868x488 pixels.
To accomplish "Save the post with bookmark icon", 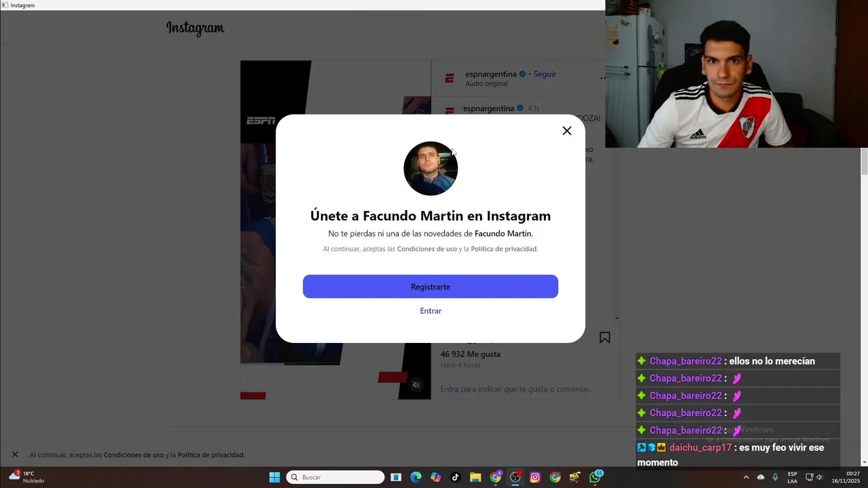I will [605, 338].
